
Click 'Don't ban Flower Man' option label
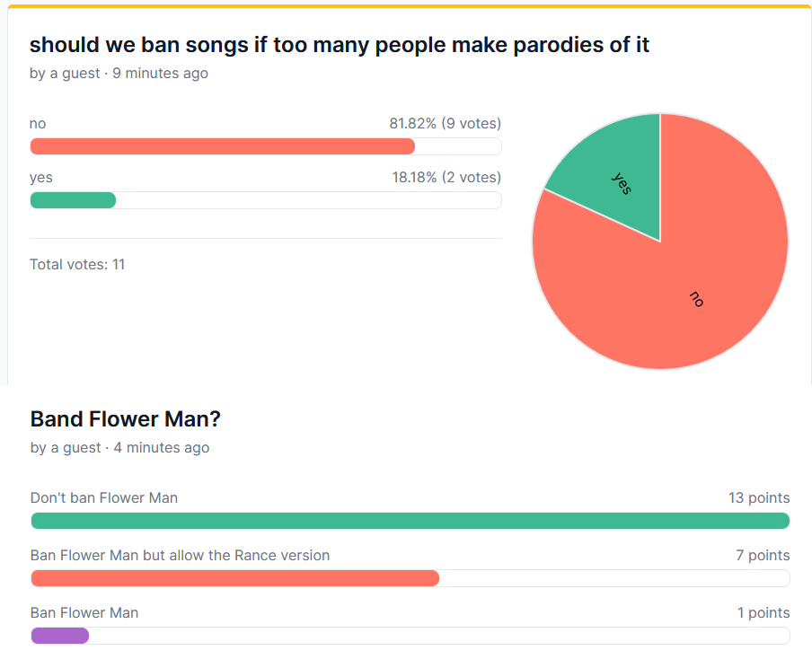104,497
